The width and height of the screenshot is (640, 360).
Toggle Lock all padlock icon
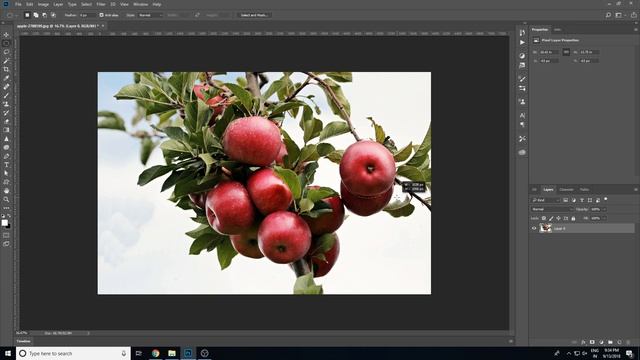573,218
